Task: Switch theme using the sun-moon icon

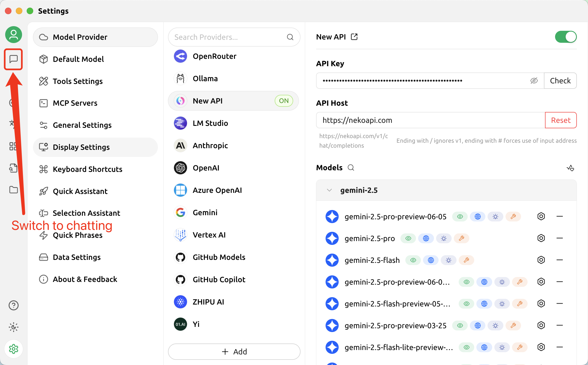Action: tap(13, 327)
